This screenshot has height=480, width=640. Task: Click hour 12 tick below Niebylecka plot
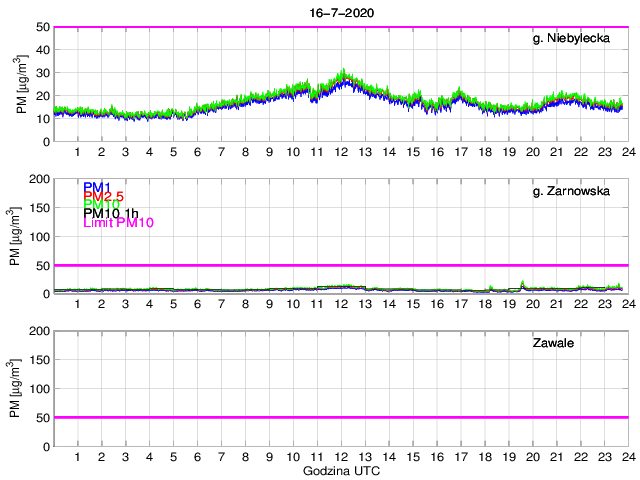coord(341,152)
